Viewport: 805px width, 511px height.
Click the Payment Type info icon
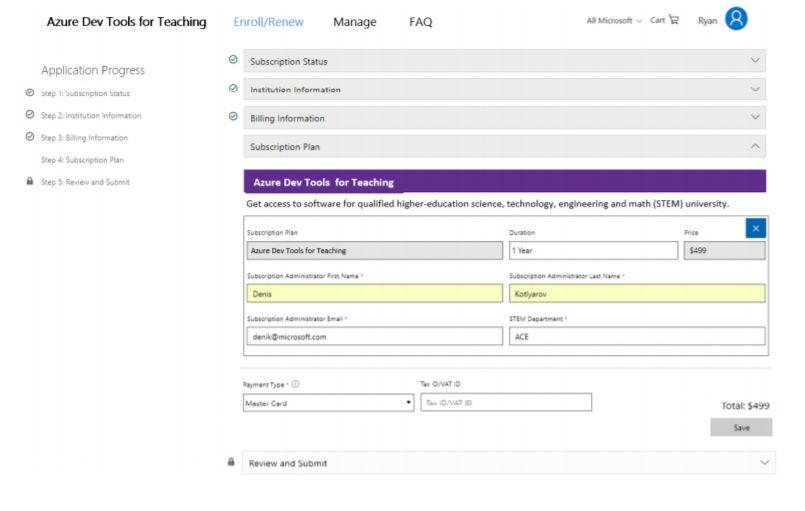point(295,384)
